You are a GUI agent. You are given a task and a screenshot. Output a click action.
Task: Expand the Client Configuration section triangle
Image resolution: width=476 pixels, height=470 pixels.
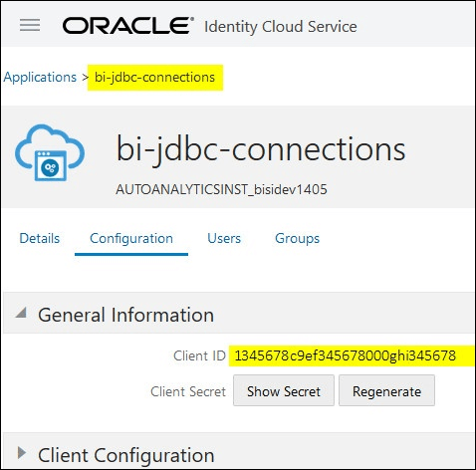click(22, 452)
